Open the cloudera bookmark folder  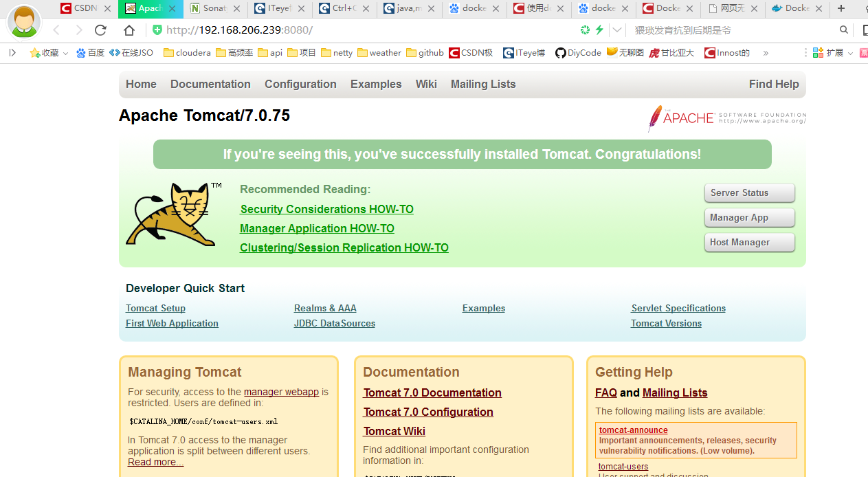187,53
